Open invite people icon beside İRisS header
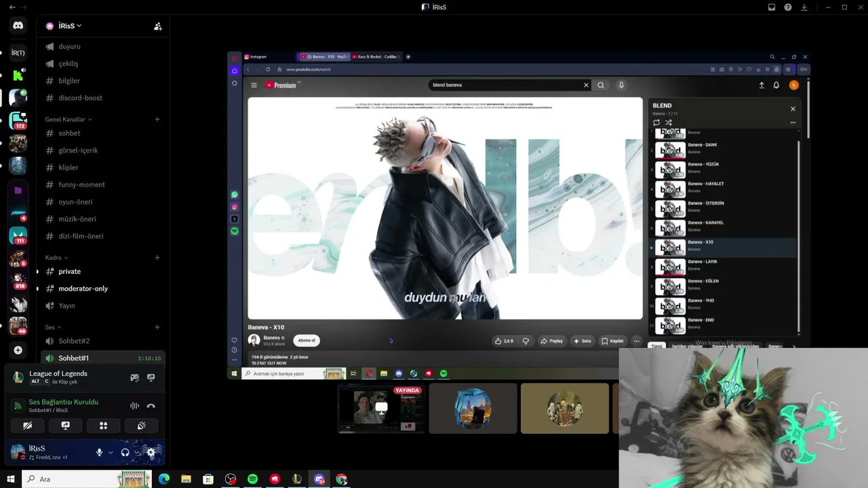Screen dimensions: 868x488 tap(157, 26)
